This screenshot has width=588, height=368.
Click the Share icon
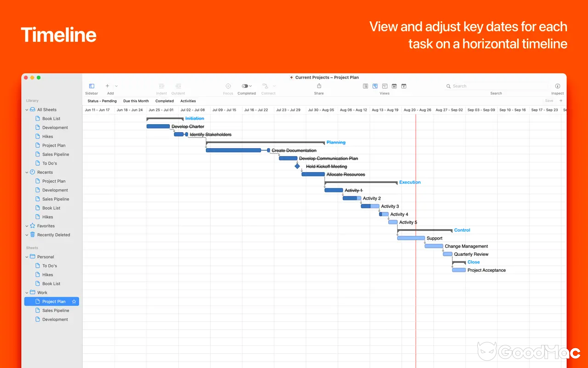319,86
